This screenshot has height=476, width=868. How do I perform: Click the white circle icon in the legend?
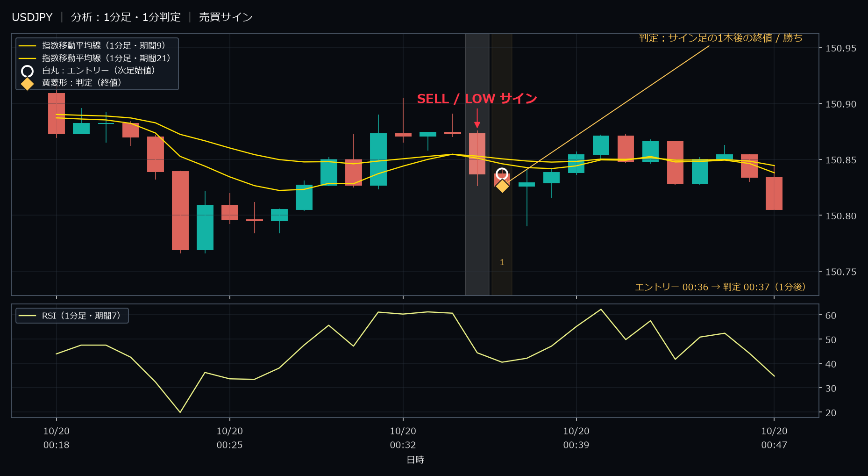[28, 71]
